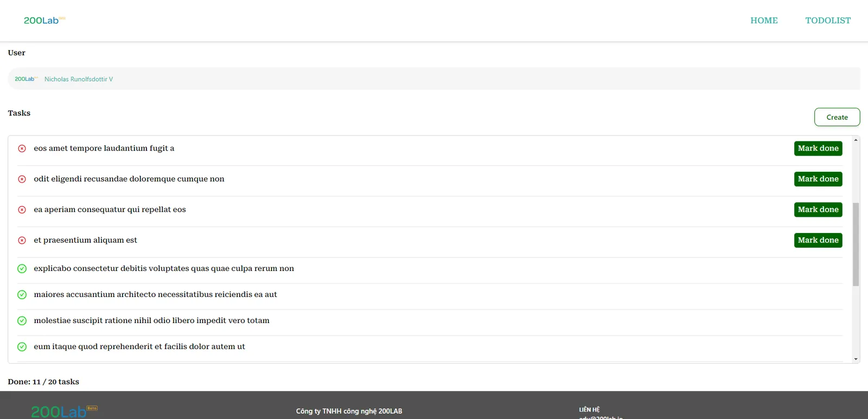868x419 pixels.
Task: Click the small 200Lab avatar in user row
Action: 26,79
